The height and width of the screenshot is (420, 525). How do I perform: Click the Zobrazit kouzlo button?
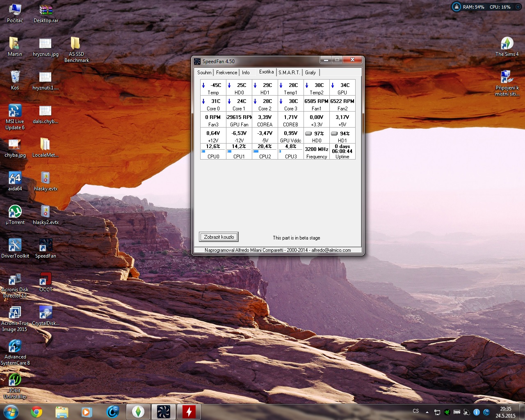(x=219, y=237)
